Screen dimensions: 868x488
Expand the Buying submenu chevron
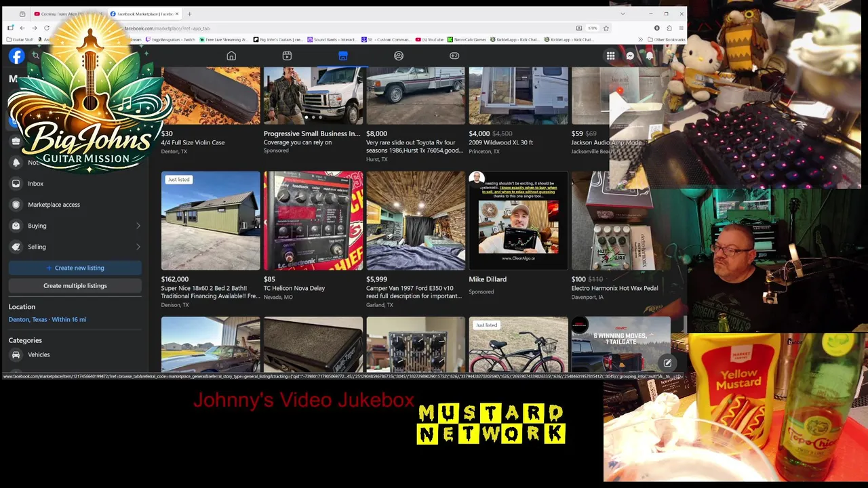coord(138,226)
